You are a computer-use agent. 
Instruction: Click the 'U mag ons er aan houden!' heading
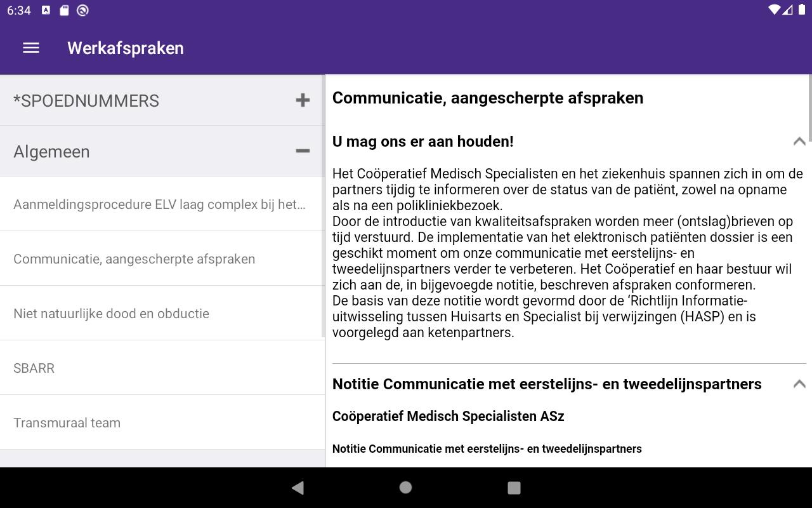[x=423, y=142]
